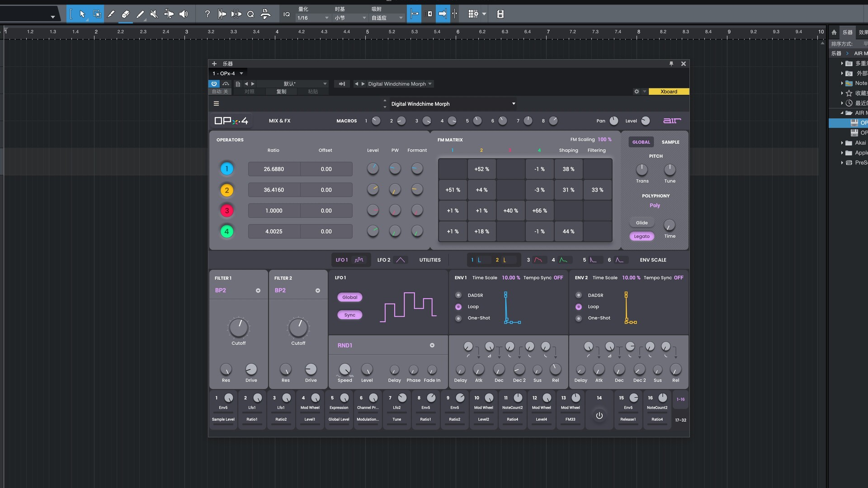The width and height of the screenshot is (868, 488).
Task: Open the RND1 waveform dropdown
Action: [x=432, y=345]
